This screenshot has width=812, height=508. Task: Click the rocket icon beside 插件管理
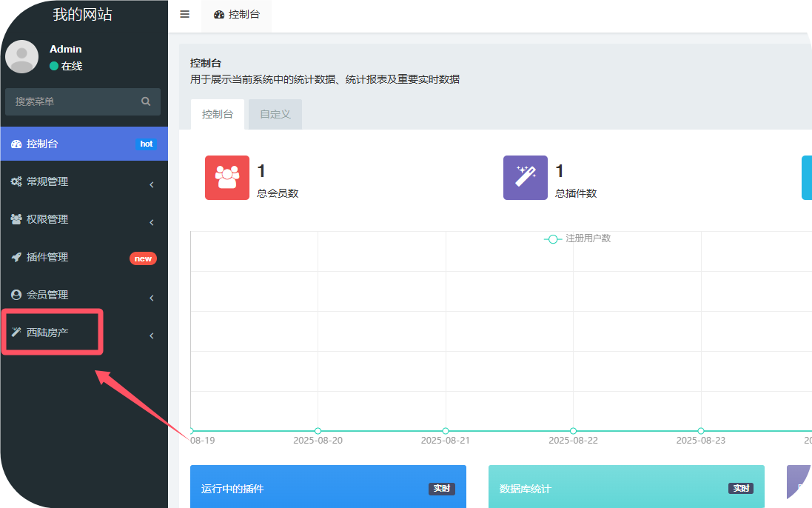click(x=16, y=258)
